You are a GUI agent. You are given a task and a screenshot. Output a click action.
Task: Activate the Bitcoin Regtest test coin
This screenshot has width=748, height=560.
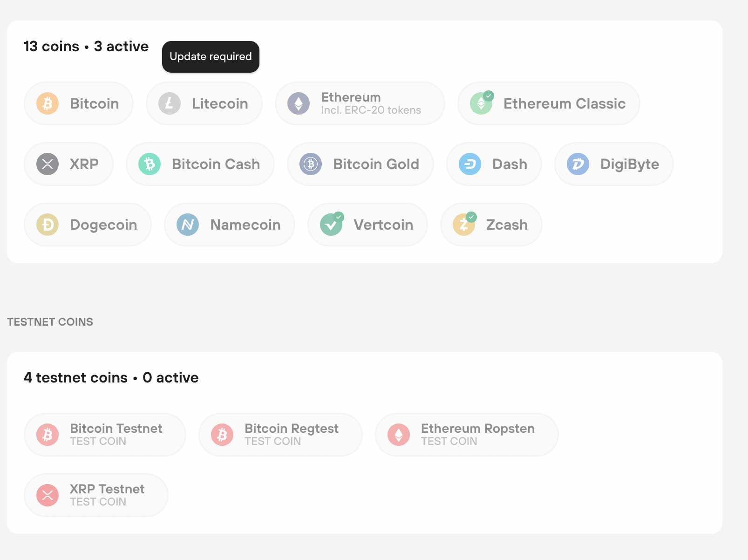click(280, 434)
